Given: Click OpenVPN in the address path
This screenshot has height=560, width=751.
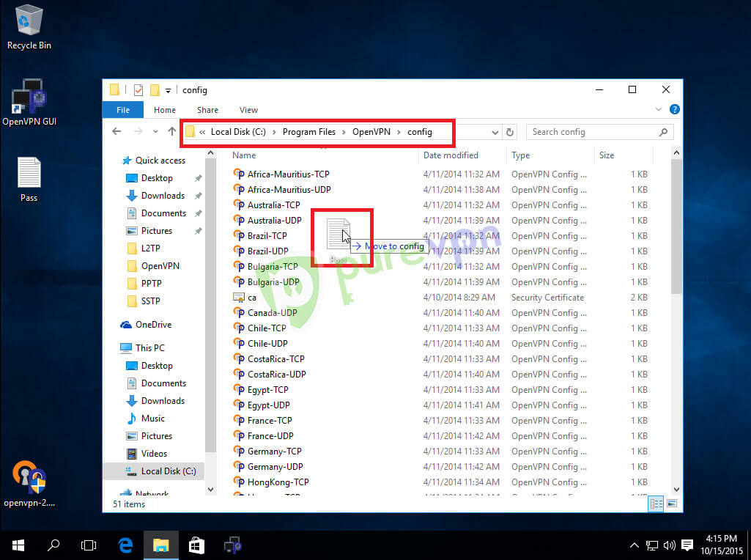Looking at the screenshot, I should [371, 132].
